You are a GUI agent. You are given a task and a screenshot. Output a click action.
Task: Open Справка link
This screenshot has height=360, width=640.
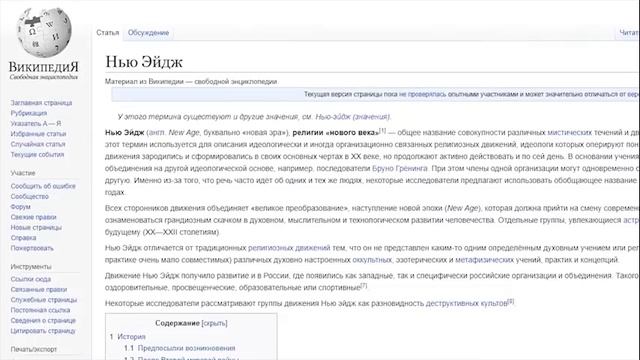[23, 238]
